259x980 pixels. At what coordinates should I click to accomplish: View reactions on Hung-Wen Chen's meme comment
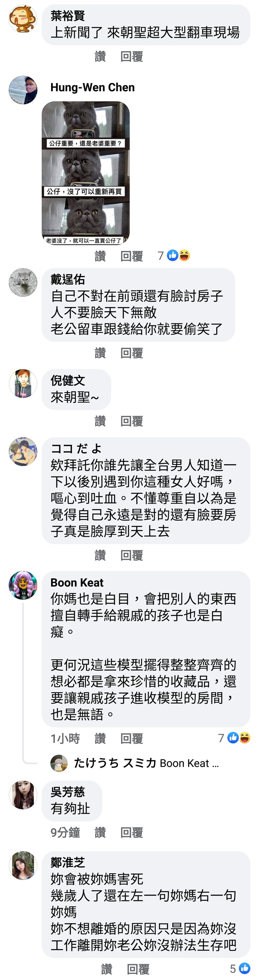point(174,256)
